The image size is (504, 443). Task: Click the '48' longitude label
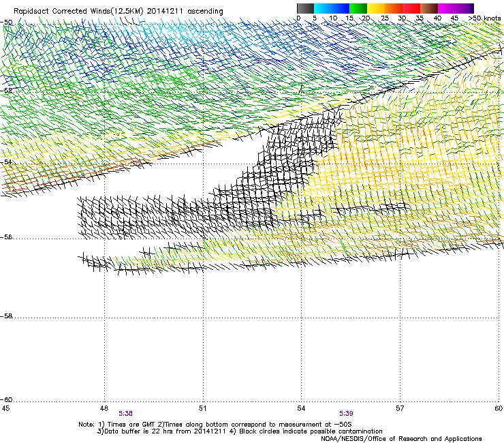pos(104,408)
